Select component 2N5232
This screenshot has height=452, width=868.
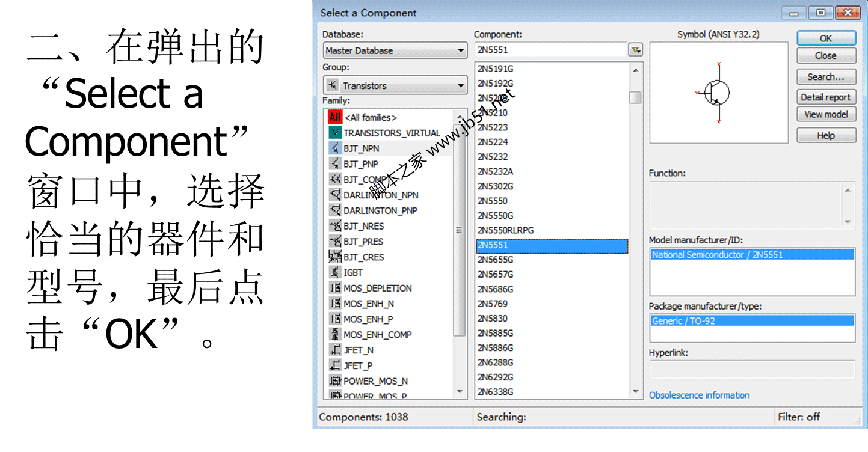[493, 156]
